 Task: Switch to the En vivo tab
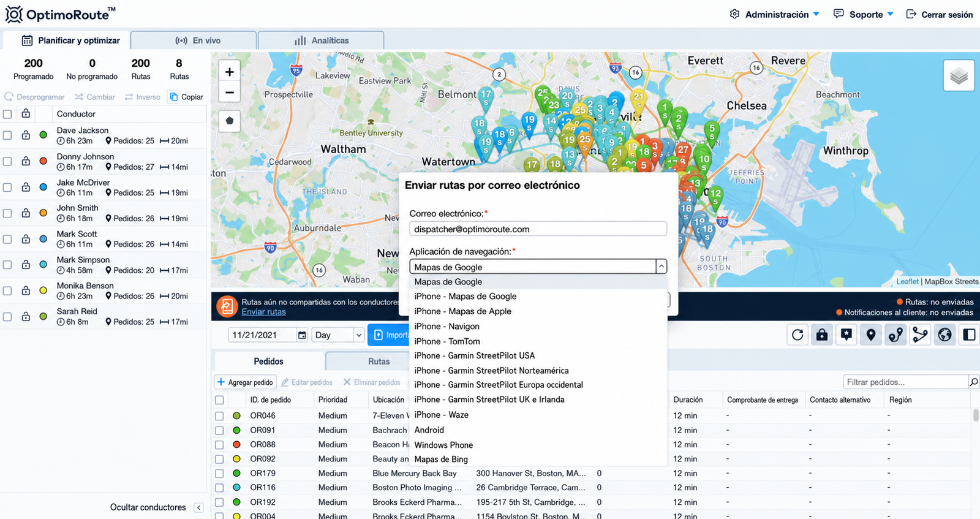point(194,40)
